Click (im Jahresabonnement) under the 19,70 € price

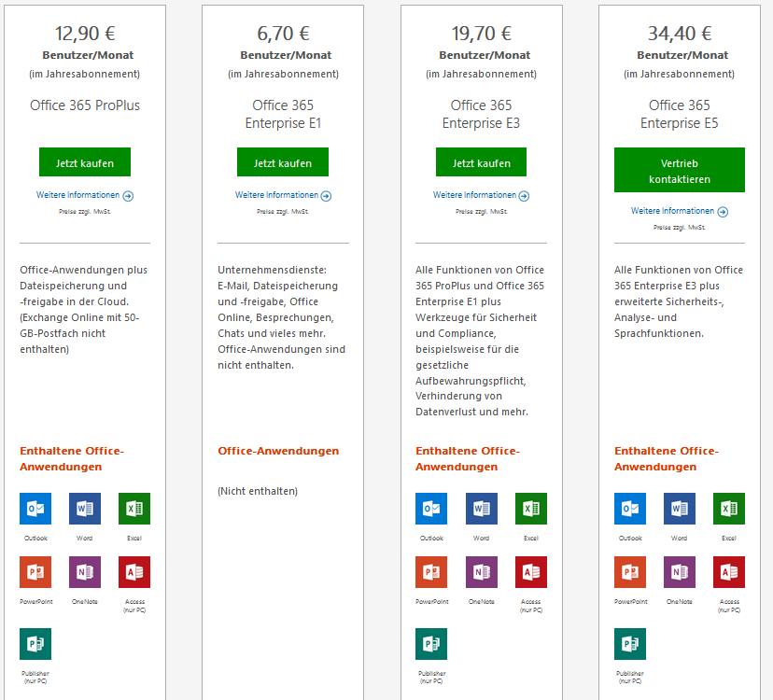tap(481, 74)
